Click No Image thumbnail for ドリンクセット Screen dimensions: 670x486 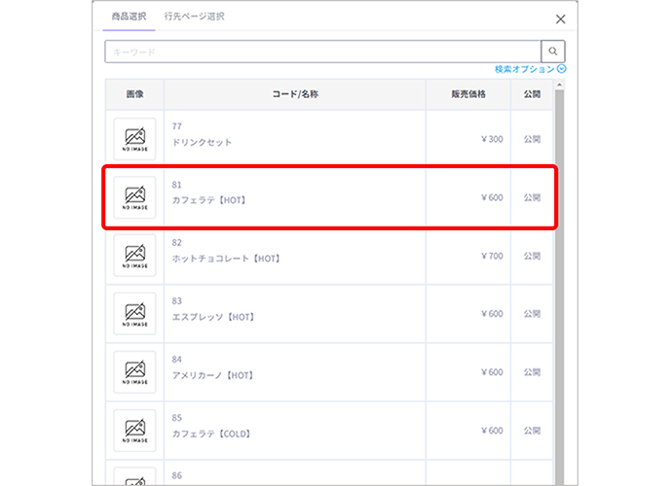[x=135, y=138]
